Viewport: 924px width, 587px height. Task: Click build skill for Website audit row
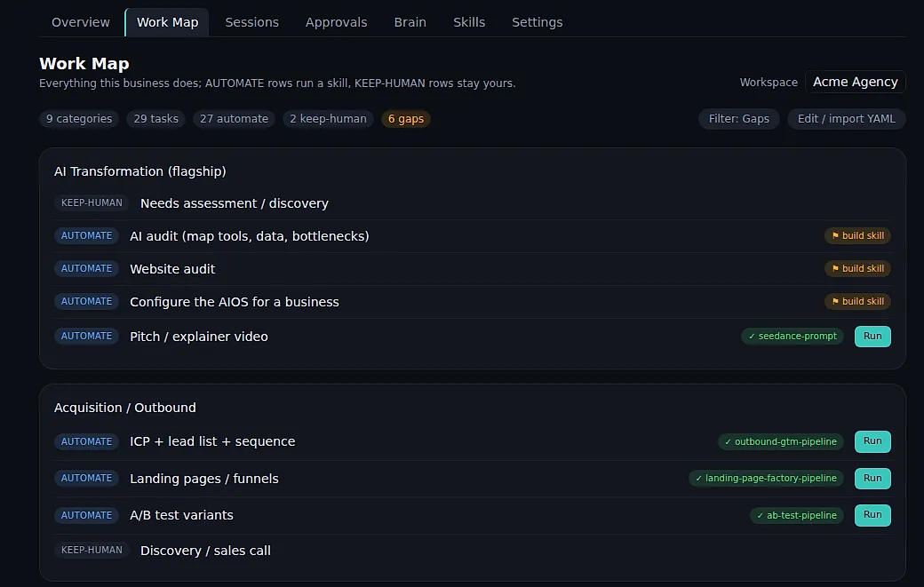857,268
